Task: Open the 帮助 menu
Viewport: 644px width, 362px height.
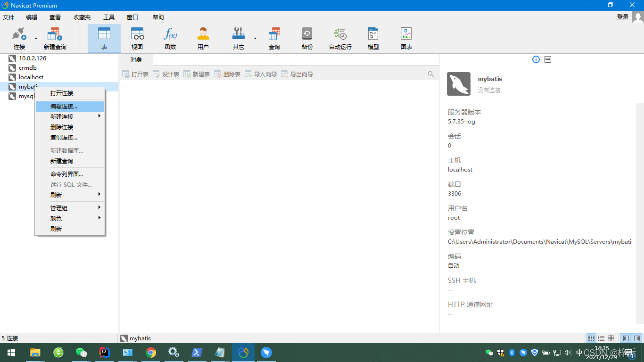Action: click(158, 17)
